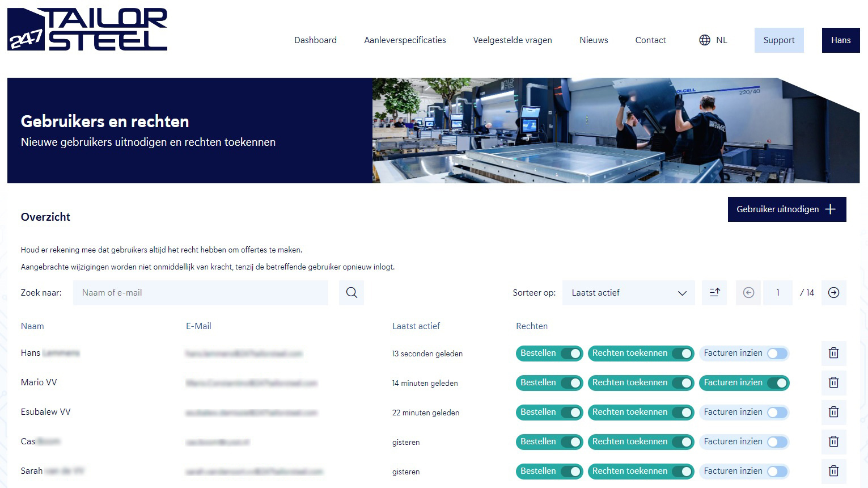Open the Hans user account menu
Viewport: 868px width, 488px height.
[840, 40]
